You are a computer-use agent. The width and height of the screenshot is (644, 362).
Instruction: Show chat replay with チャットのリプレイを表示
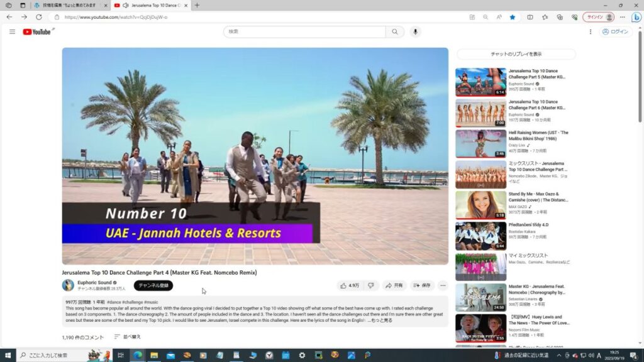pyautogui.click(x=516, y=54)
